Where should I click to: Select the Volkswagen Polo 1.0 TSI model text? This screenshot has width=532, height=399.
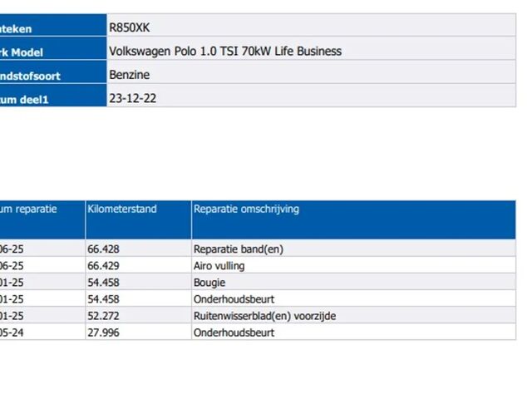pyautogui.click(x=225, y=51)
